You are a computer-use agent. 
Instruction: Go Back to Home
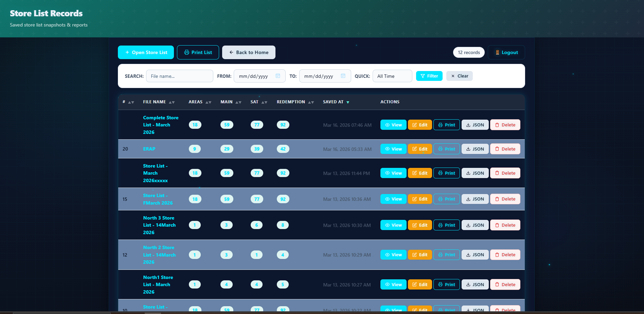pyautogui.click(x=249, y=52)
